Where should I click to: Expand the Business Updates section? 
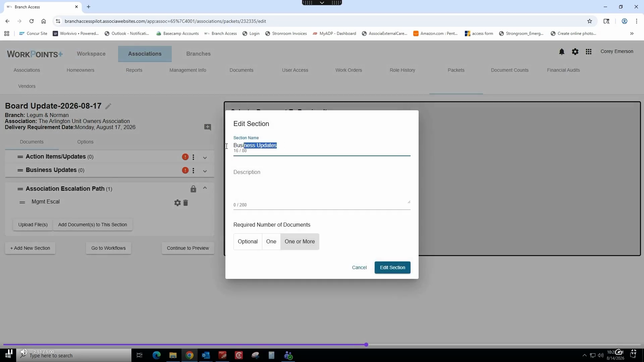pyautogui.click(x=205, y=171)
